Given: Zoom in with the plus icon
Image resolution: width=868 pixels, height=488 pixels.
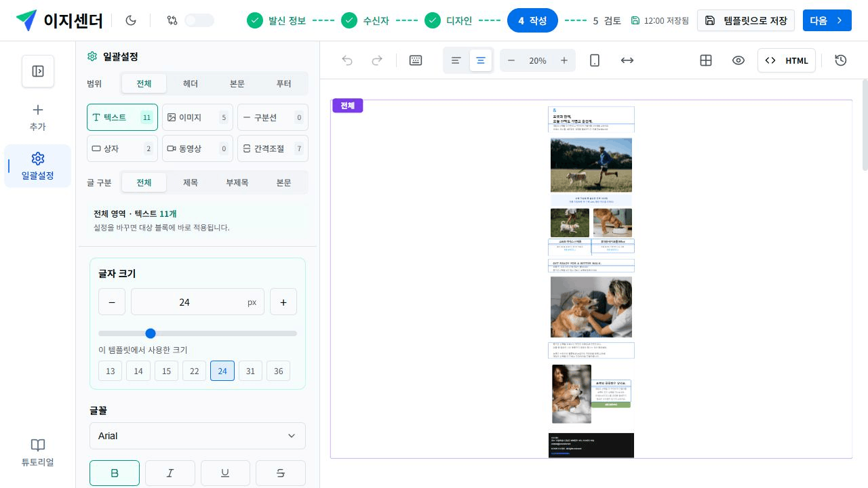Looking at the screenshot, I should 564,60.
